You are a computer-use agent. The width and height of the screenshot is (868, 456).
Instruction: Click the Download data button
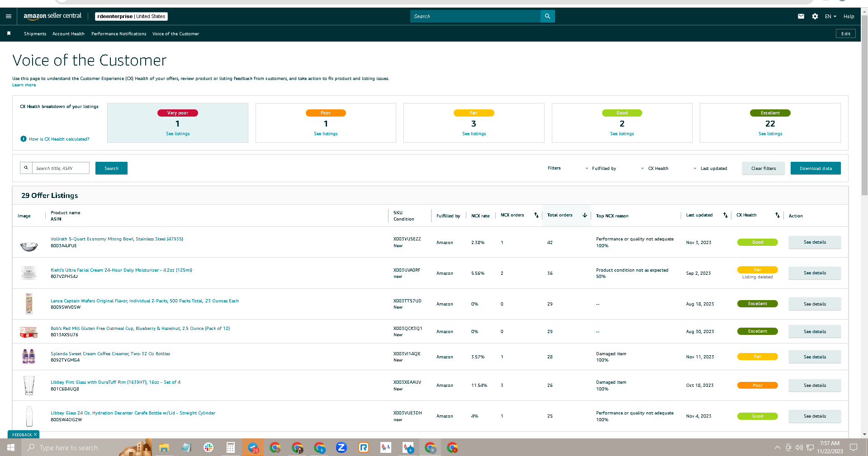(816, 168)
